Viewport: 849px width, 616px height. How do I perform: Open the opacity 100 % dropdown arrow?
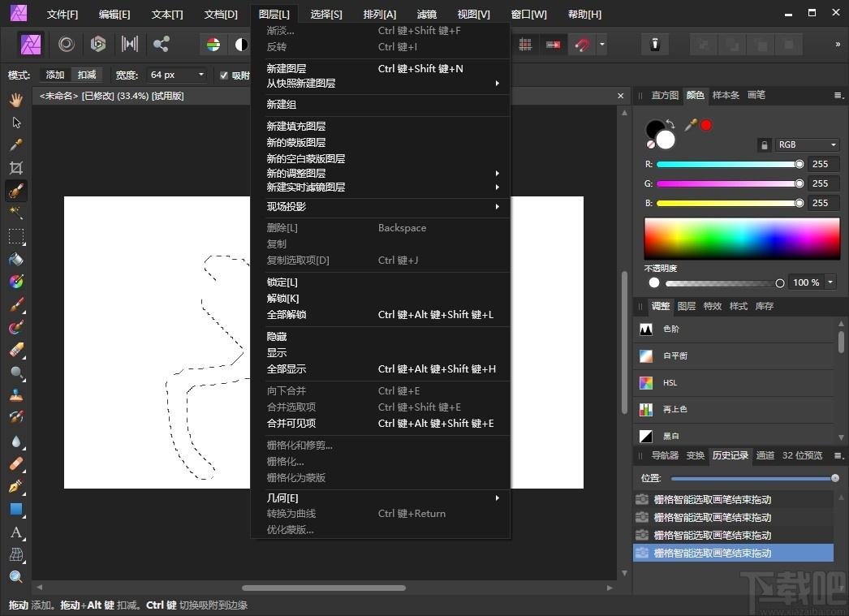pos(830,282)
